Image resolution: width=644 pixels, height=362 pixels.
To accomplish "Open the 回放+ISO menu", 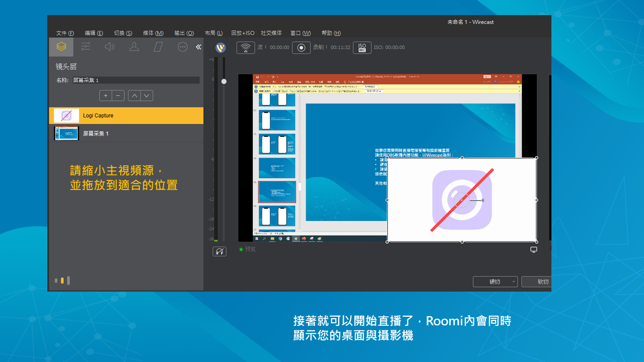I will pyautogui.click(x=243, y=33).
